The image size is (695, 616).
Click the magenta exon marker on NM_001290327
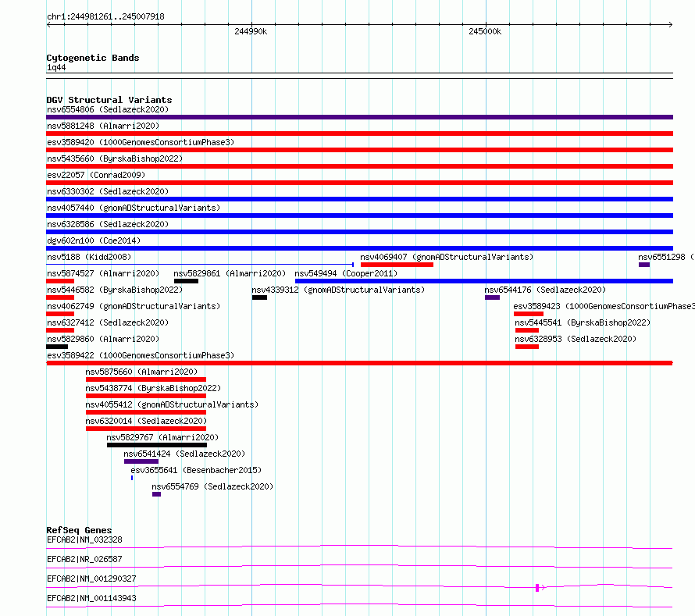point(537,588)
